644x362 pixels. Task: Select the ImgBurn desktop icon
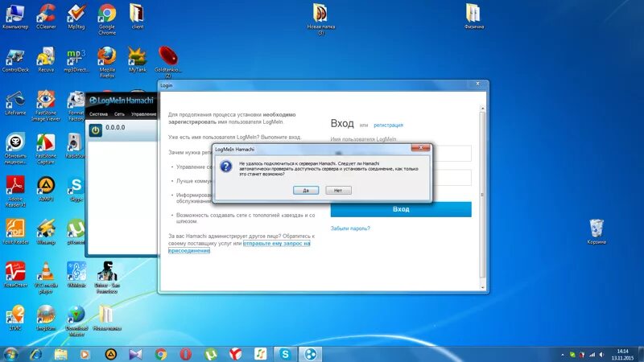[x=46, y=318]
